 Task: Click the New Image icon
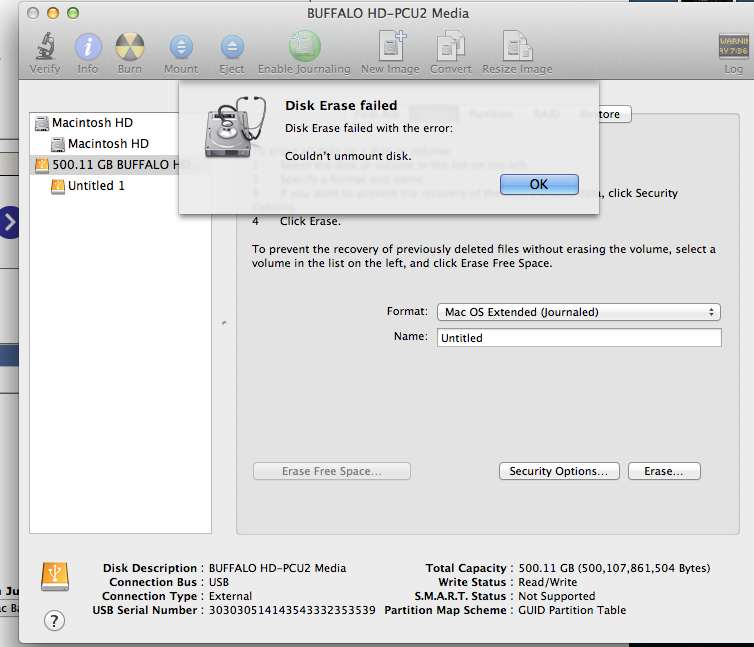click(x=391, y=46)
